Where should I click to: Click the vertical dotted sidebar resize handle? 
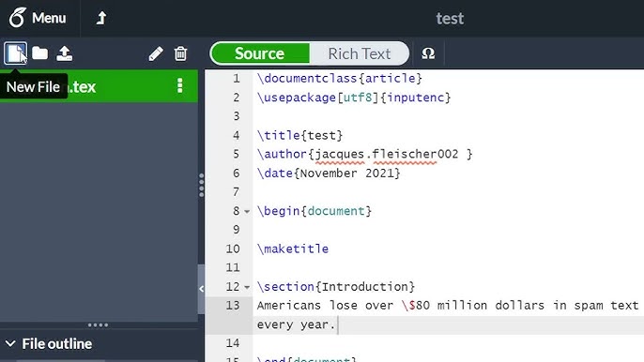(x=201, y=185)
